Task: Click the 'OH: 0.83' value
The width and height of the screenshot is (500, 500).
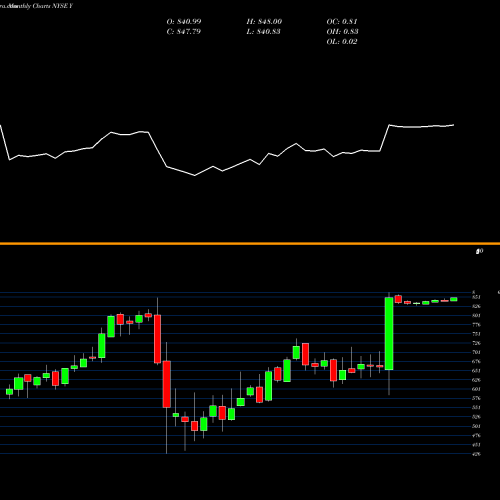Action: (342, 32)
